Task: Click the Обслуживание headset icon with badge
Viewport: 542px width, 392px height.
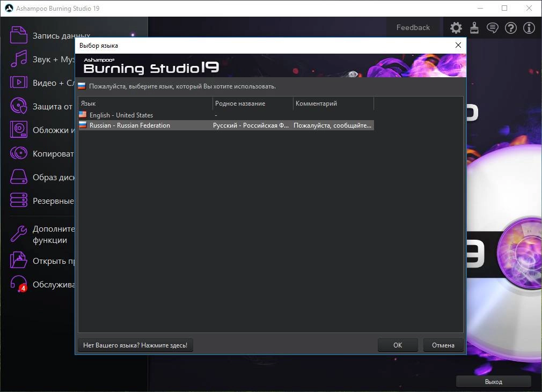Action: click(x=18, y=284)
